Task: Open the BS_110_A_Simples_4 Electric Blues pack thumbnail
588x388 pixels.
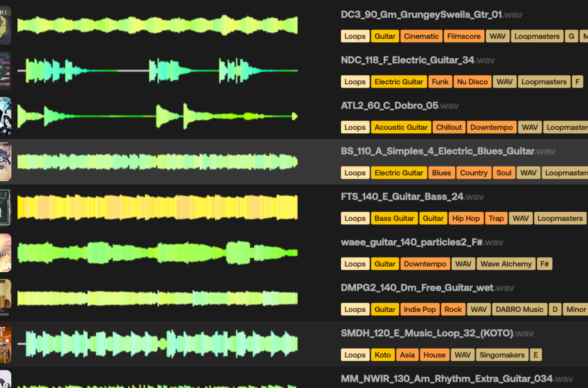Action: tap(5, 162)
